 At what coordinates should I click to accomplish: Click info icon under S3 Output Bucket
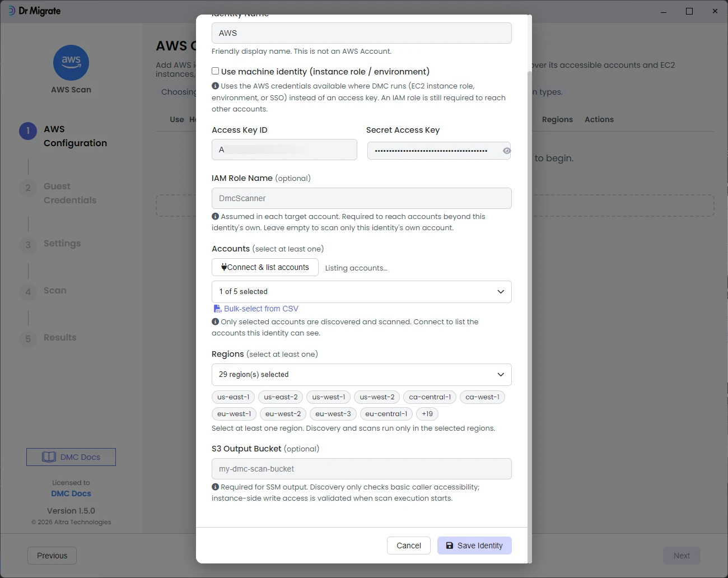215,487
